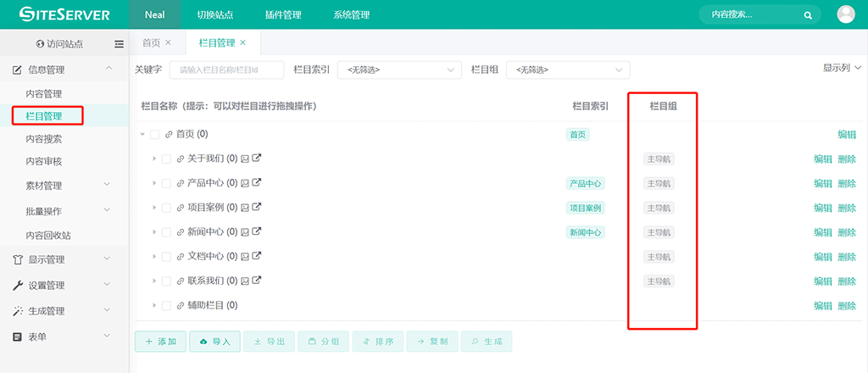Click the 添加 button
The height and width of the screenshot is (373, 868).
(161, 341)
